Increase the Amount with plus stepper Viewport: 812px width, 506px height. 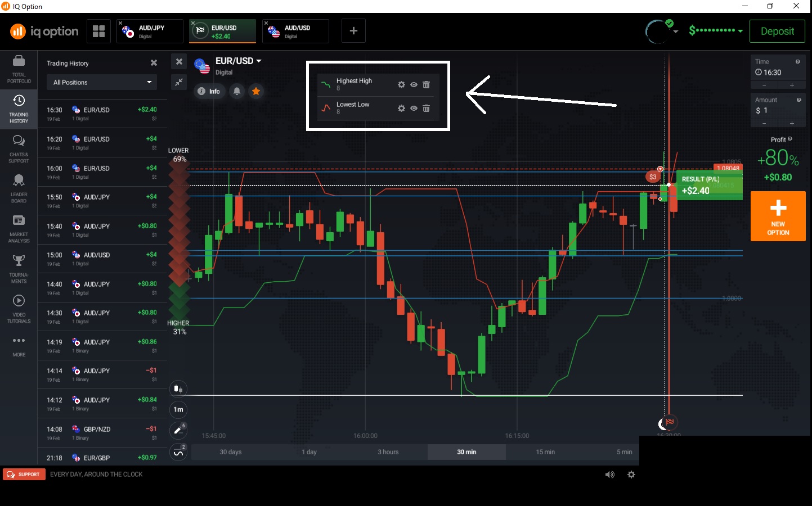tap(792, 123)
